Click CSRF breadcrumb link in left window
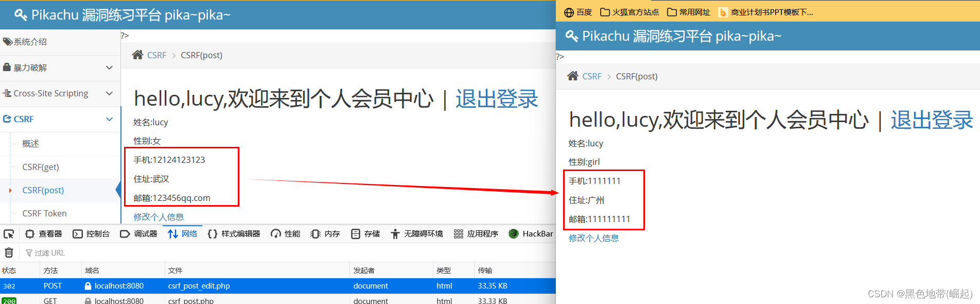980x304 pixels. (x=156, y=55)
